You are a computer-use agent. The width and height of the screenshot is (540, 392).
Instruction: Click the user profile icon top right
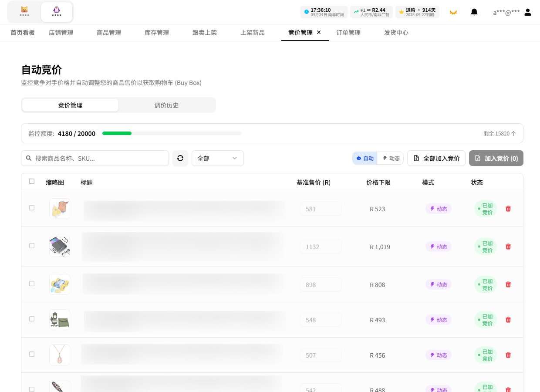[x=528, y=12]
